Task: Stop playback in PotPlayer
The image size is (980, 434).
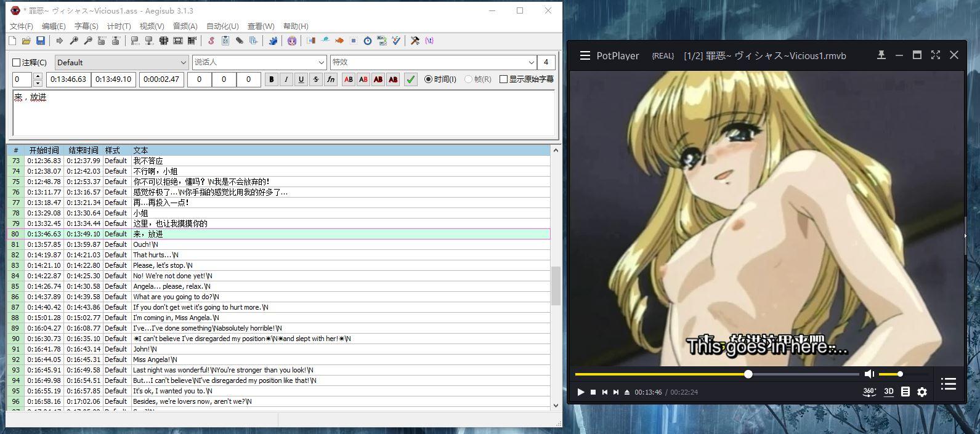Action: (593, 392)
